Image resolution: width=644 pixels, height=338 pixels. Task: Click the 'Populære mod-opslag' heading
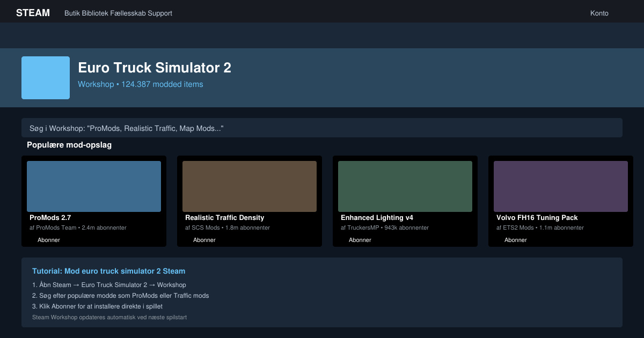(x=69, y=145)
